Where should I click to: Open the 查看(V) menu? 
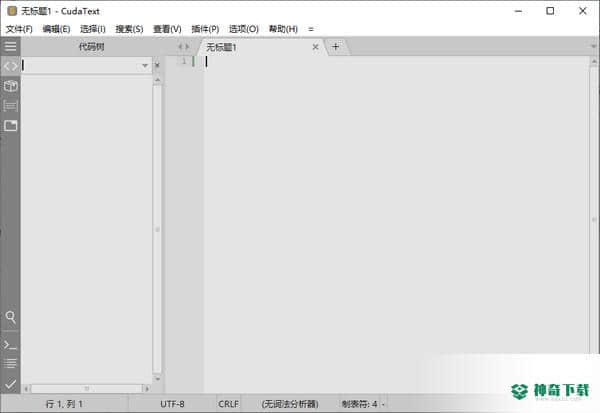coord(167,29)
